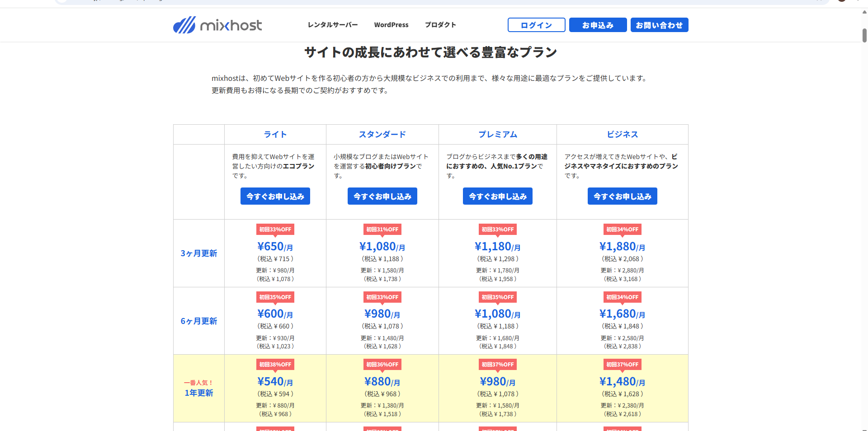Click the ビジネス plan heading

click(622, 135)
